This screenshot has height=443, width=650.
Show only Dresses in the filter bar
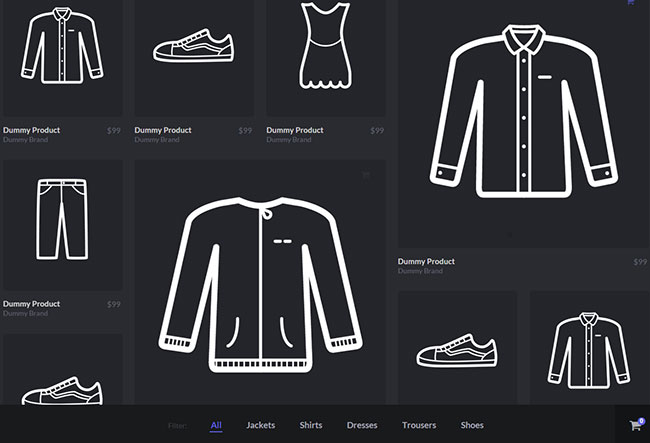(362, 425)
